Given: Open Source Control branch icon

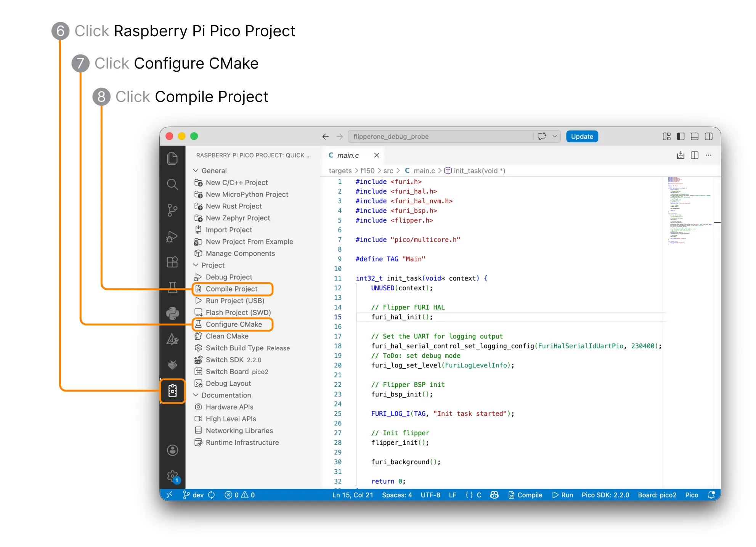Looking at the screenshot, I should coord(172,210).
